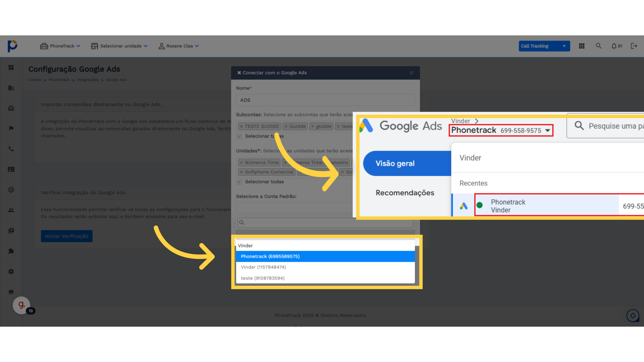644x362 pixels.
Task: Toggle Selecionar todas under Subcontas
Action: point(239,136)
